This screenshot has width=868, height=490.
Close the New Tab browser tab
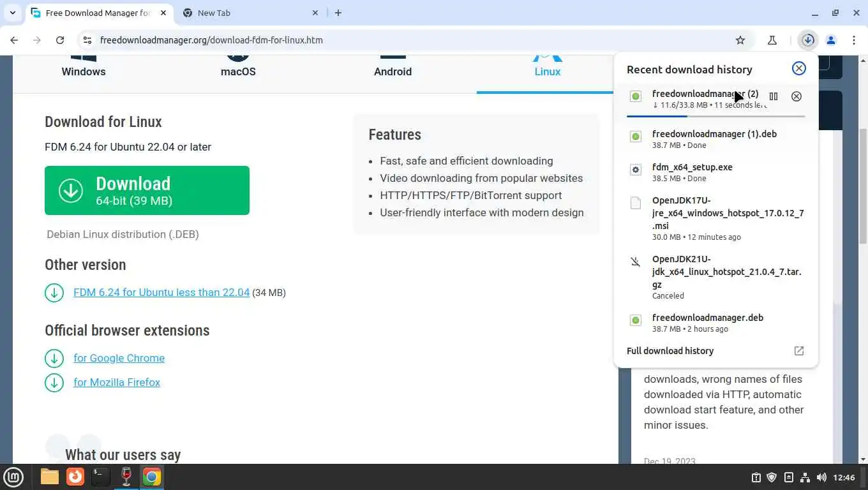coord(315,13)
